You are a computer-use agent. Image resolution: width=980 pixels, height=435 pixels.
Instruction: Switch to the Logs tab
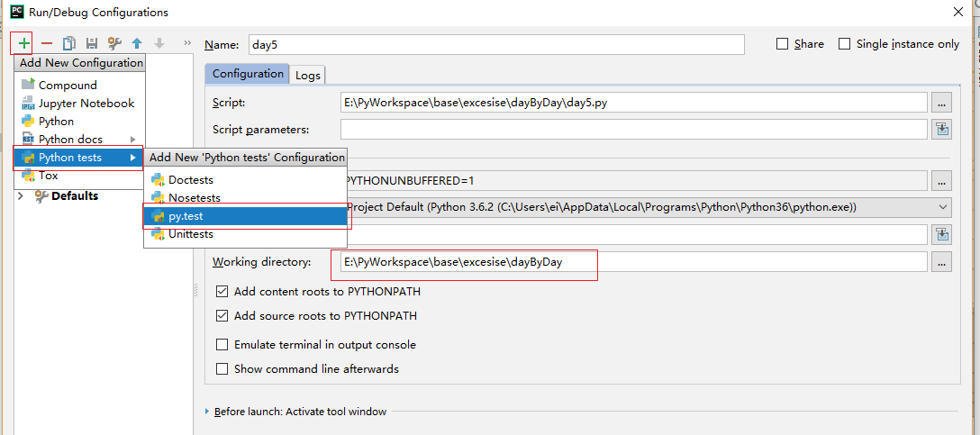tap(307, 75)
